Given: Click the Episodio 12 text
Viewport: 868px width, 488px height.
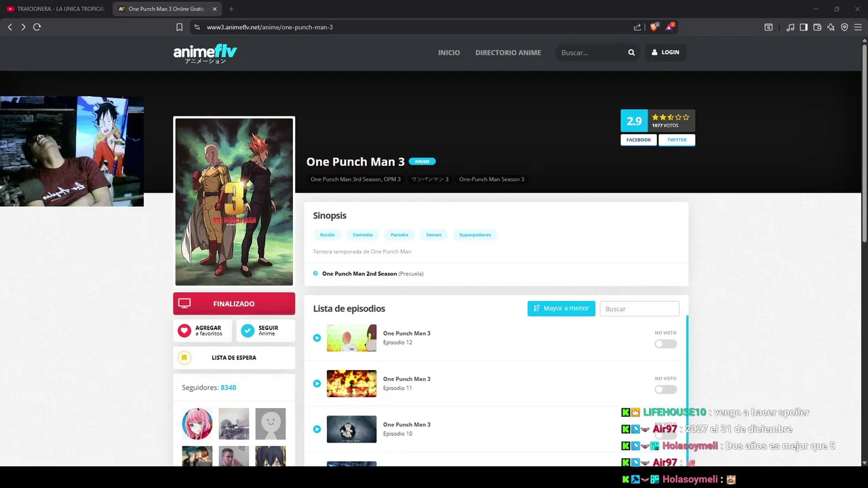Looking at the screenshot, I should [x=397, y=343].
